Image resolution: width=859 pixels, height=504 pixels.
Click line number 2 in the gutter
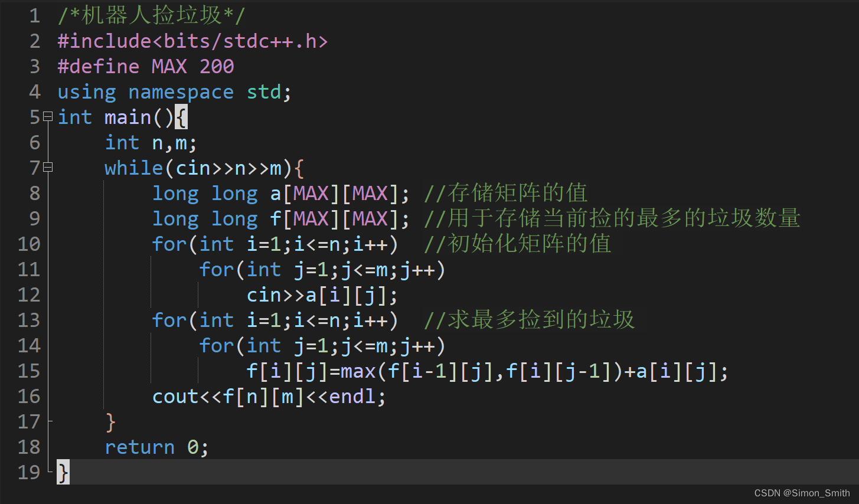34,41
